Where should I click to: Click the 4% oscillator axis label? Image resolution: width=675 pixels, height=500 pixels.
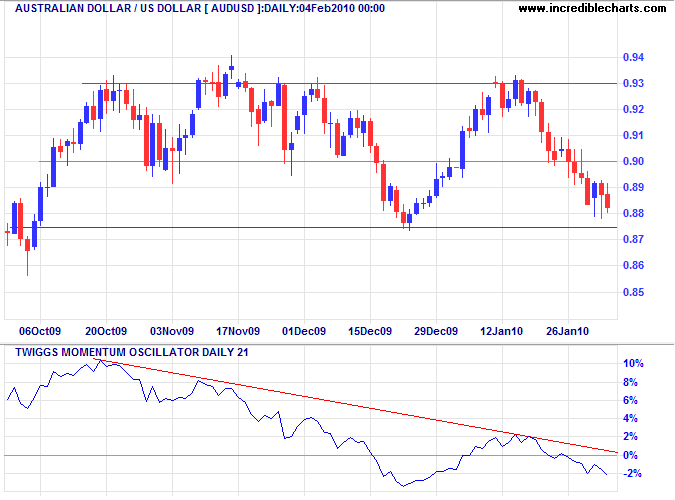[630, 418]
